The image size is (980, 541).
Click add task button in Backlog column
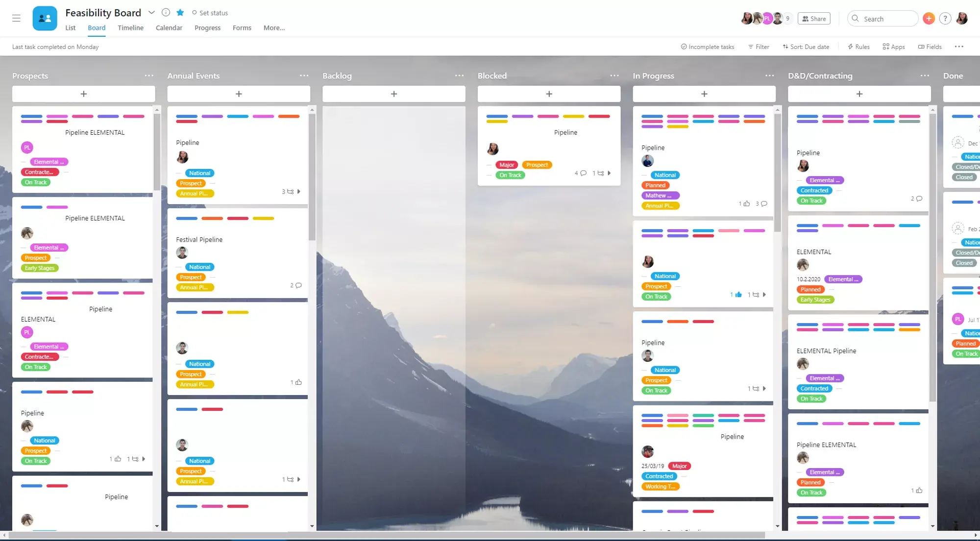pos(393,94)
